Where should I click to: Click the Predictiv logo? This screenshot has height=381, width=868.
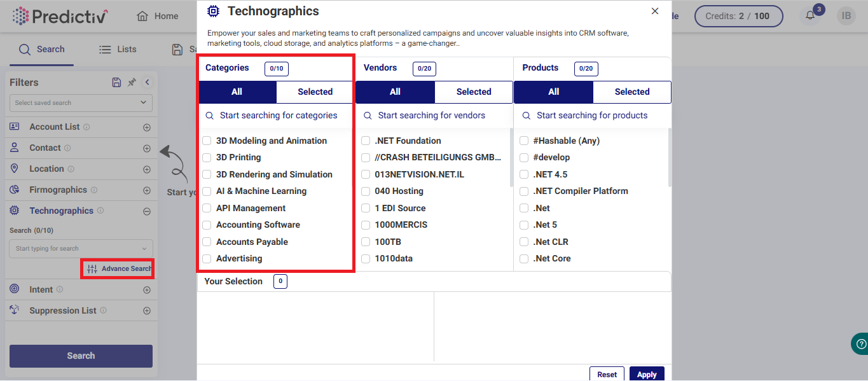tap(60, 16)
